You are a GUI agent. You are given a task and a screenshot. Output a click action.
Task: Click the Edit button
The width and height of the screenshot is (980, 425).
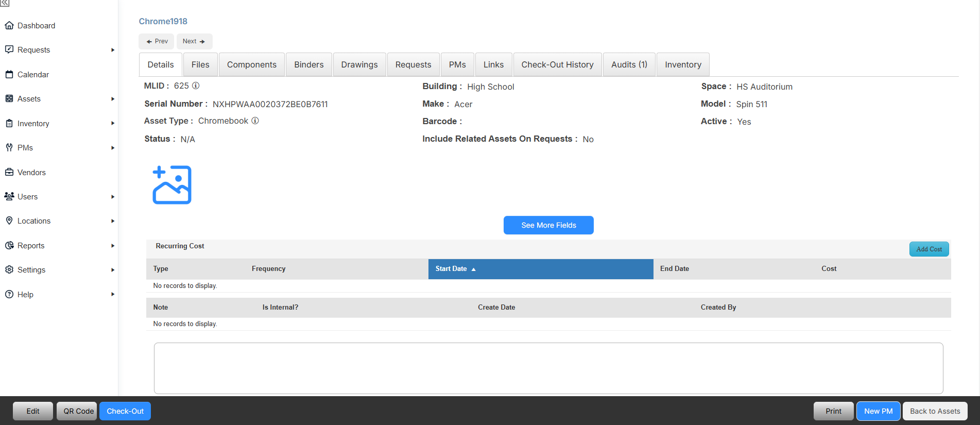point(33,411)
